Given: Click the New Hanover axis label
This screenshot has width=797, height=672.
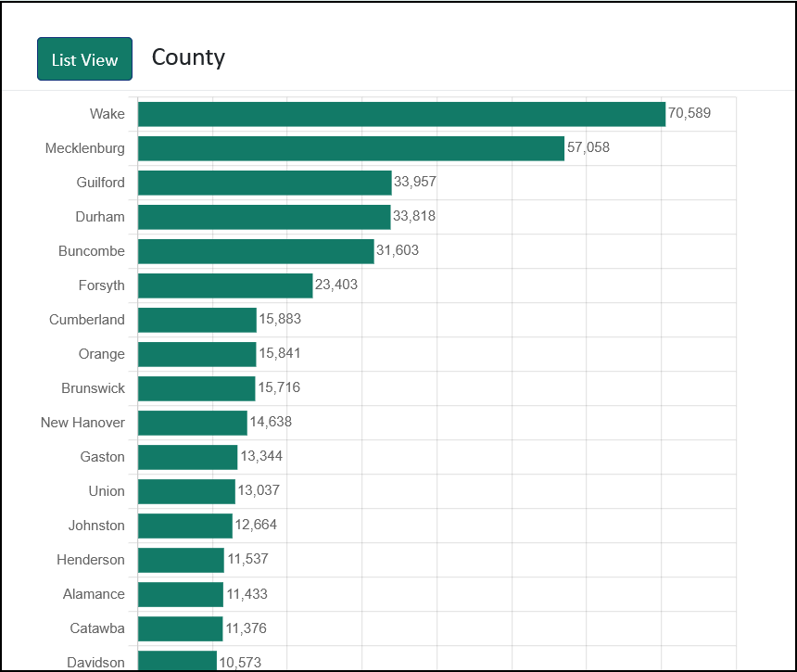Looking at the screenshot, I should [82, 423].
